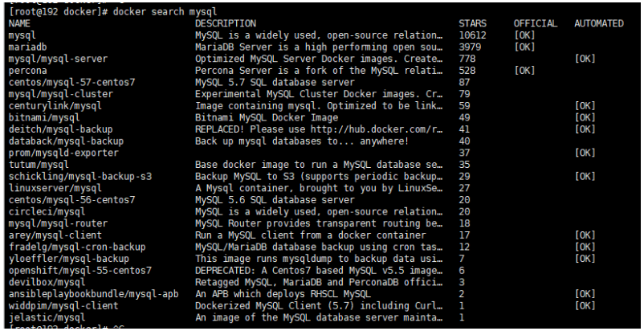Select the mysql/mysql-server image name
Screen dimensions: 644x331
pos(58,59)
